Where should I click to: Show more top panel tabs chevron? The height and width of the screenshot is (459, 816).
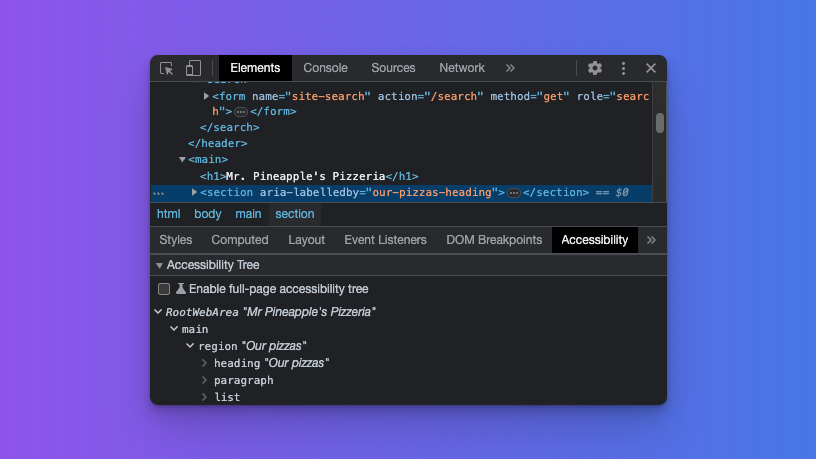click(510, 68)
